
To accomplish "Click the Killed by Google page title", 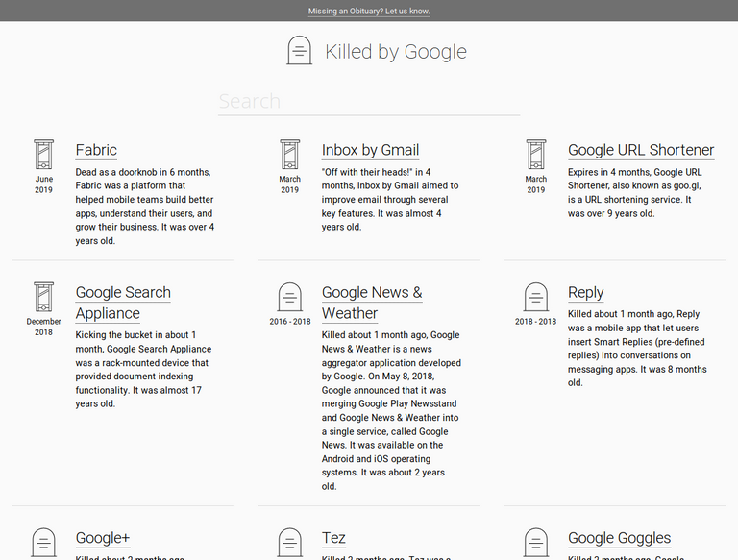I will [396, 51].
